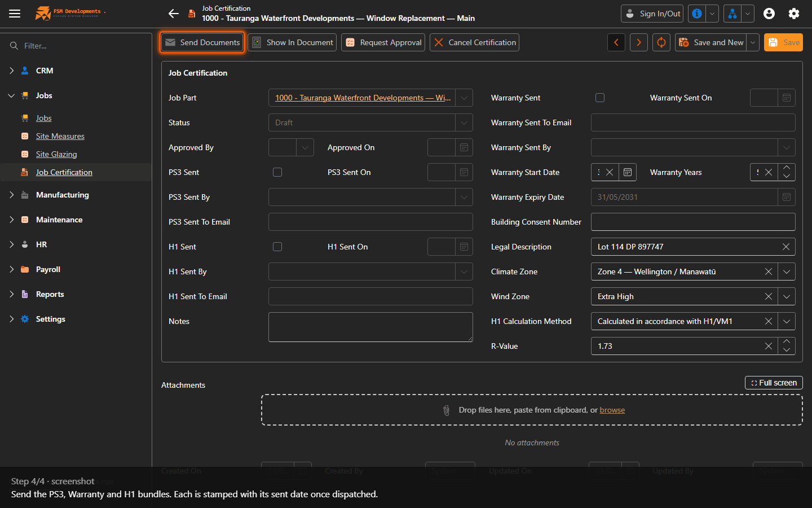Open Job Certification menu item
Screen dimensions: 812x508
64,172
